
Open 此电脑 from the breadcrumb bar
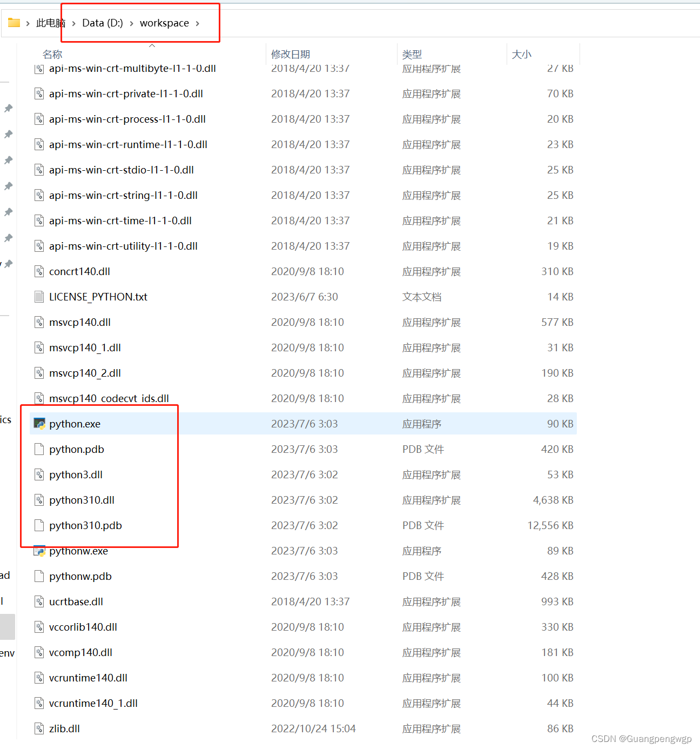49,23
